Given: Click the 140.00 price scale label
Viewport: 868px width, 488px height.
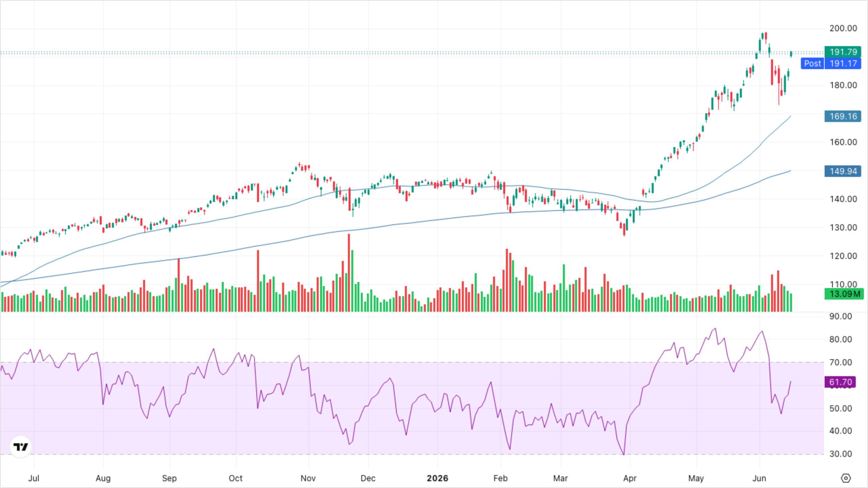Looking at the screenshot, I should pyautogui.click(x=843, y=199).
